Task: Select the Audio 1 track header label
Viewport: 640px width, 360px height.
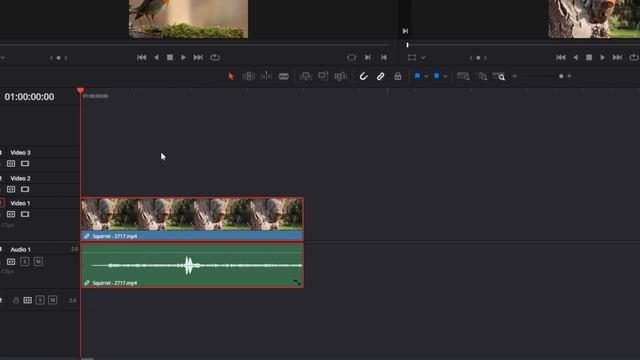Action: [20, 249]
